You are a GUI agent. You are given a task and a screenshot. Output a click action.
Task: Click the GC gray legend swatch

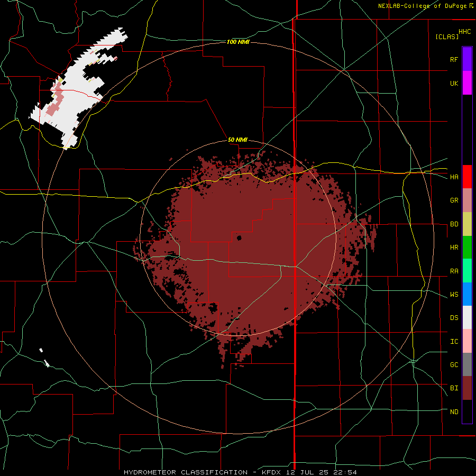(x=467, y=364)
